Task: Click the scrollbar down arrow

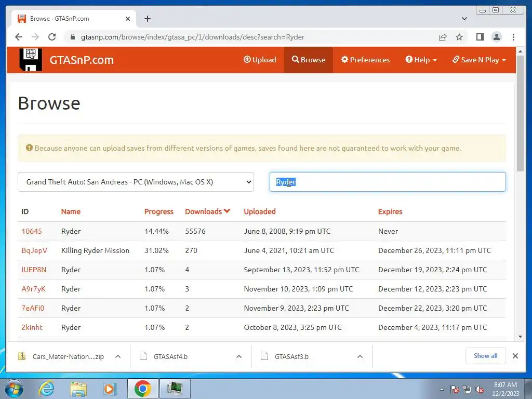Action: tap(520, 337)
